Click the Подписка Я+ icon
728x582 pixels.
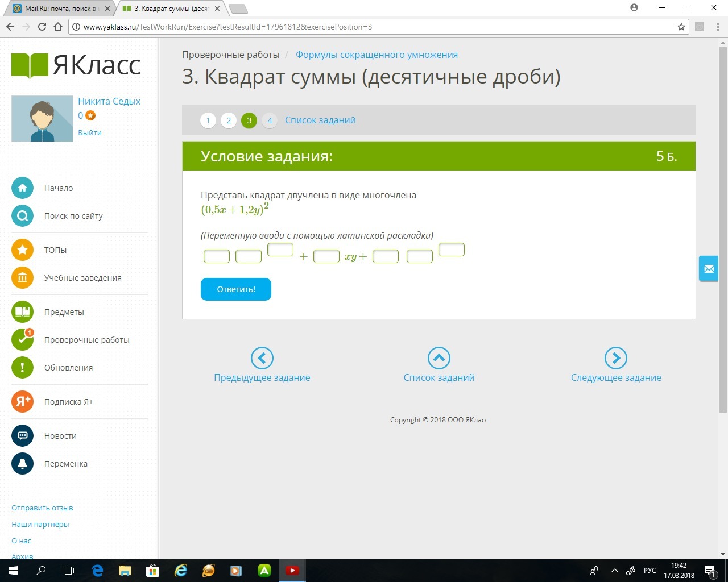[22, 402]
